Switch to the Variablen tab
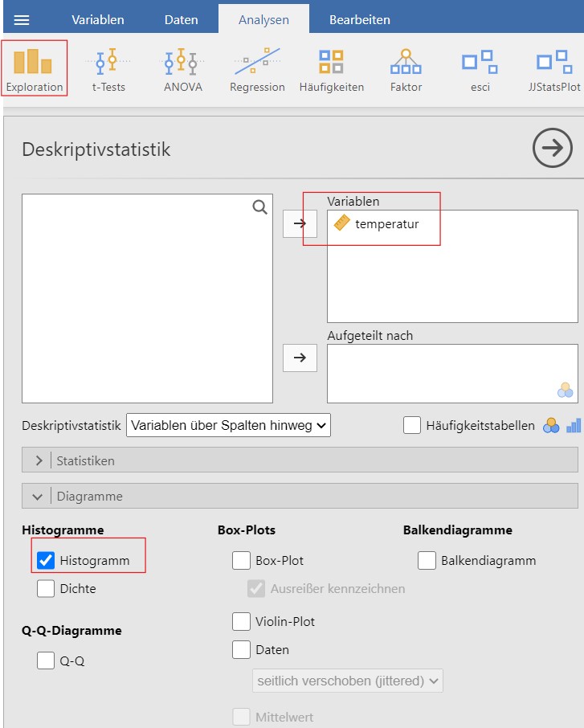Screen dimensions: 584x728 point(97,19)
